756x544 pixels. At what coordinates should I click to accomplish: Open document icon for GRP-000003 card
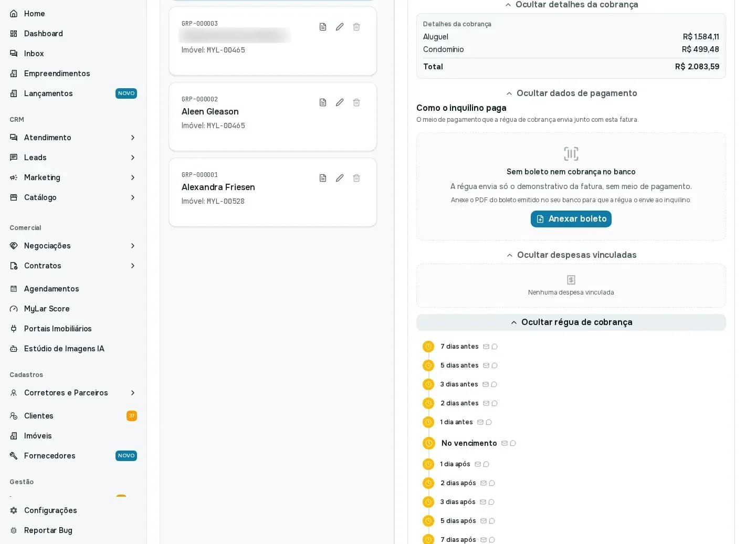(x=323, y=27)
